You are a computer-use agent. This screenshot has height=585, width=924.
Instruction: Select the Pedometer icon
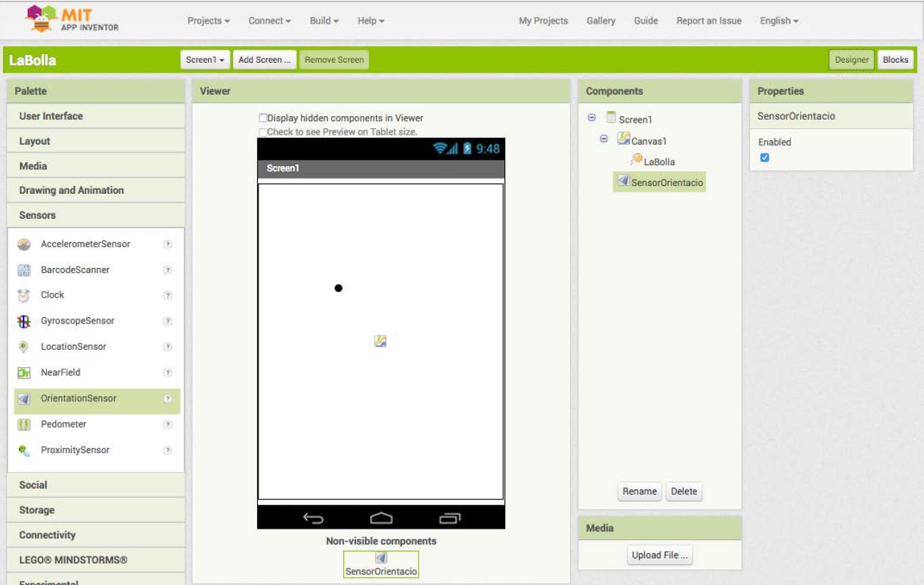tap(24, 425)
